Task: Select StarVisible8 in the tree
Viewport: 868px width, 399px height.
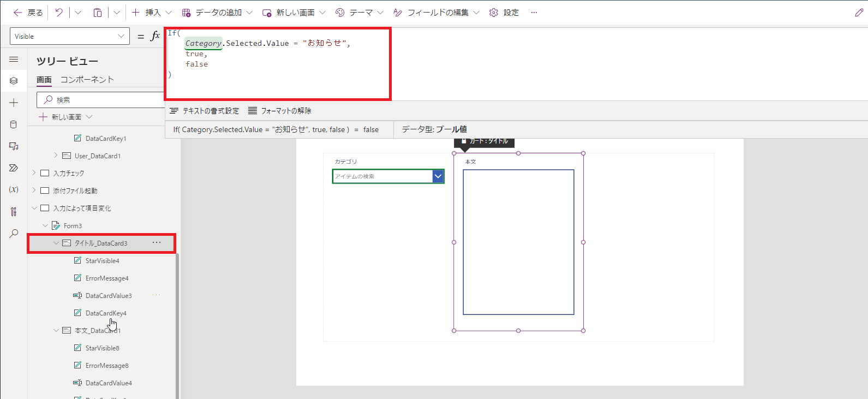Action: point(102,348)
